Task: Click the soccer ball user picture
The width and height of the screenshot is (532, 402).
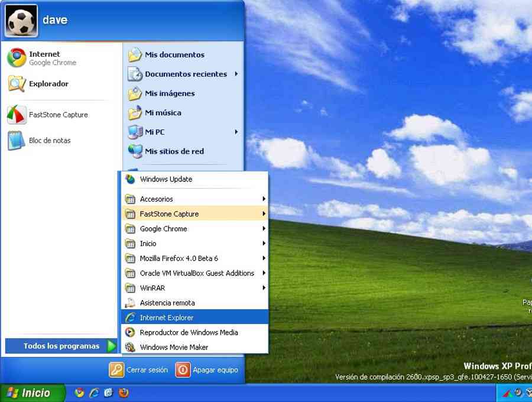Action: (21, 20)
